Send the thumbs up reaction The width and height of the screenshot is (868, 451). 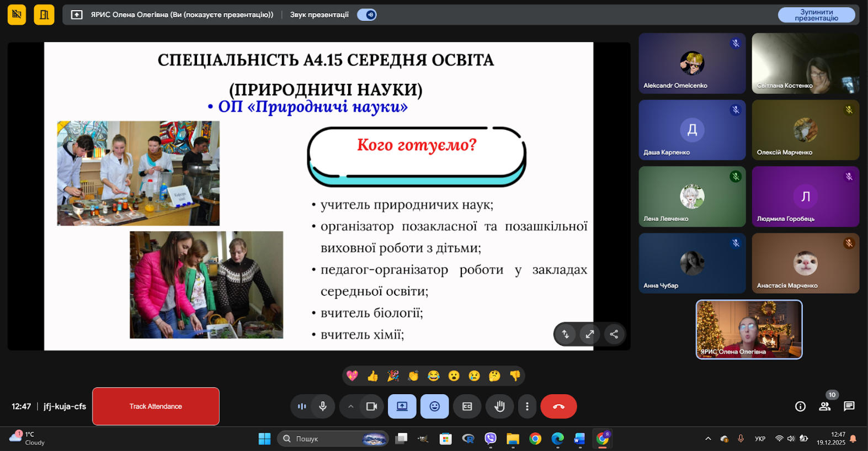tap(372, 376)
